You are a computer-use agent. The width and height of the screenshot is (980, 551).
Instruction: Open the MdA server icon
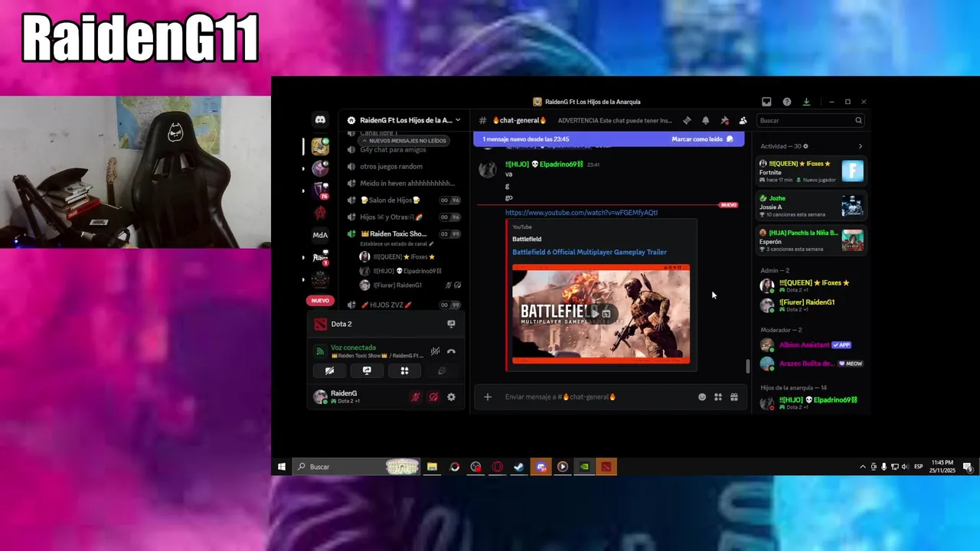[x=320, y=235]
